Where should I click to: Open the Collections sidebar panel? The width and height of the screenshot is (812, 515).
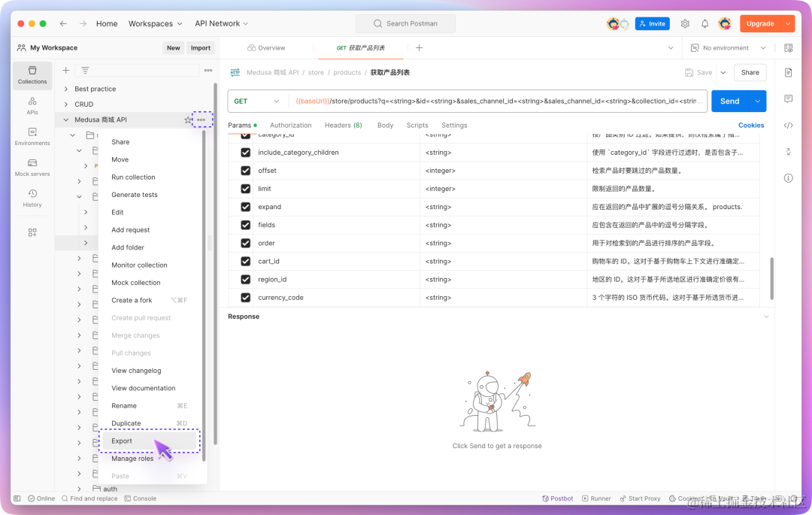(32, 75)
